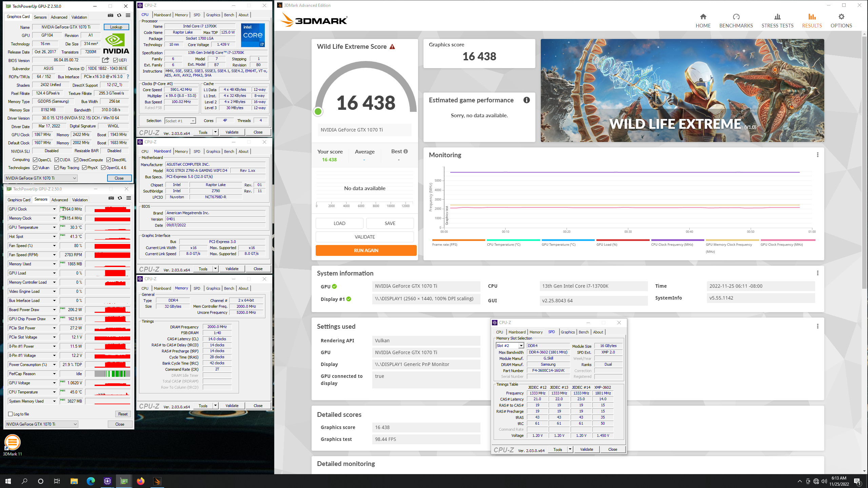This screenshot has height=488, width=868.
Task: Open GPU Clock sensor dropdown arrow
Action: [54, 209]
